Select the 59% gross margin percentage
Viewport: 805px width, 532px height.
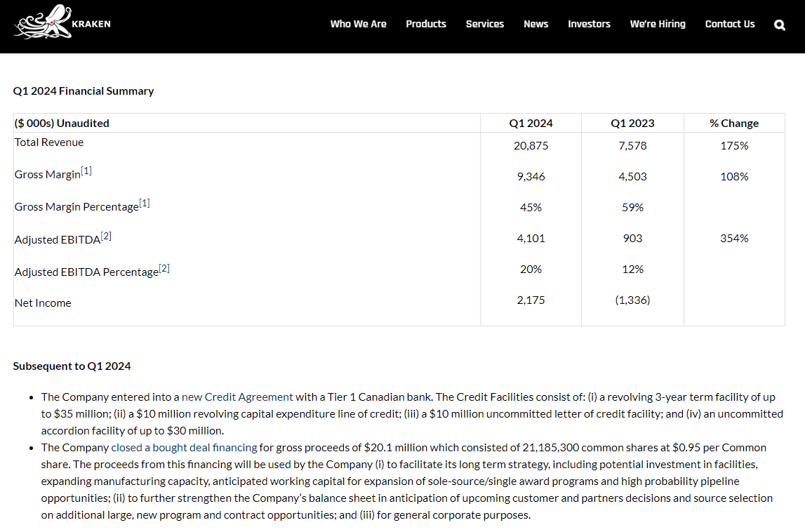632,208
